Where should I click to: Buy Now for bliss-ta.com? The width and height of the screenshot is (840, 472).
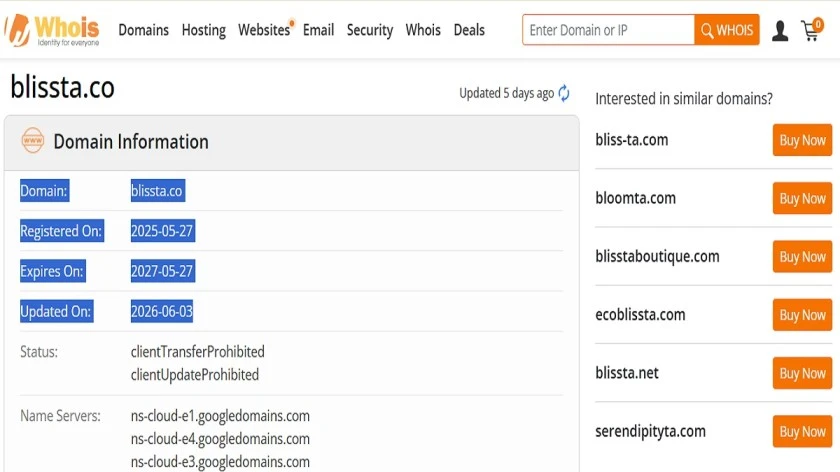802,140
